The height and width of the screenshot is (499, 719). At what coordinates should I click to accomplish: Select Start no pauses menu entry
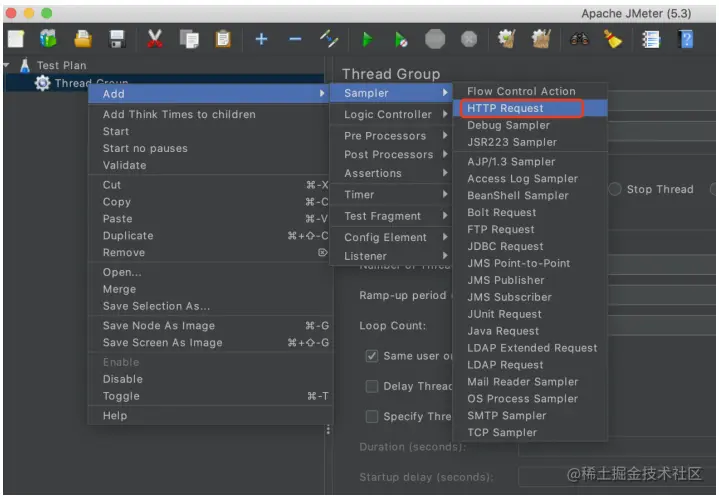click(x=209, y=148)
